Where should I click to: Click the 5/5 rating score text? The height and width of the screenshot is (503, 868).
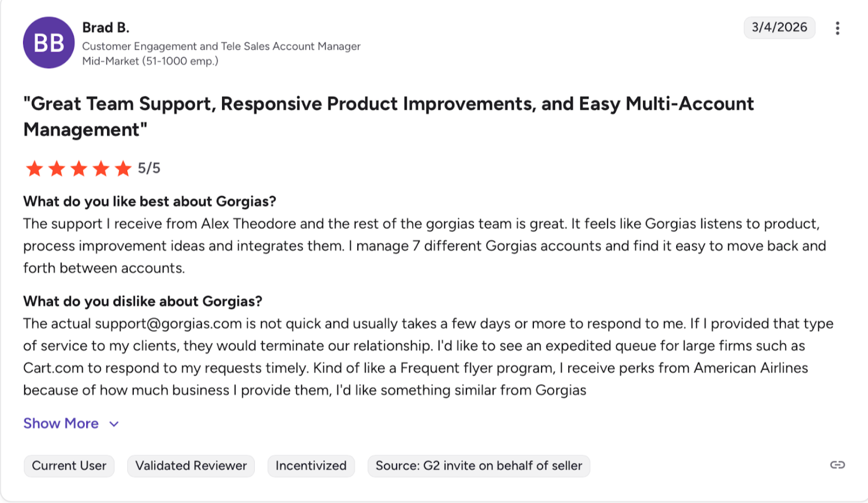tap(149, 168)
